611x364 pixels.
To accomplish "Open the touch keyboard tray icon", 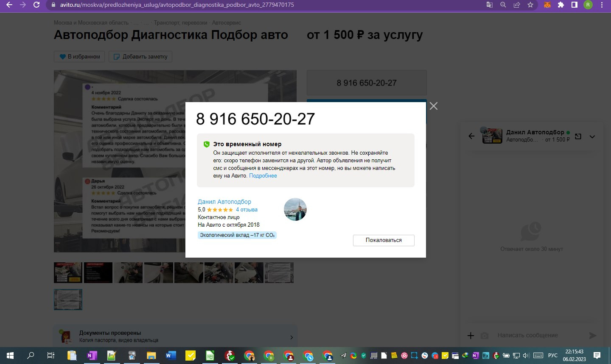I will 538,356.
